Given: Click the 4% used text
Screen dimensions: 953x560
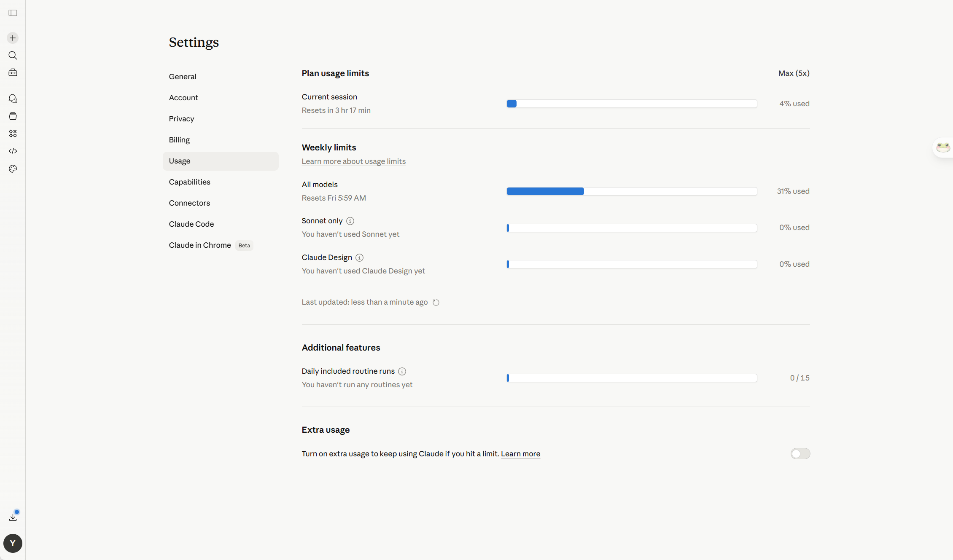Looking at the screenshot, I should coord(794,104).
